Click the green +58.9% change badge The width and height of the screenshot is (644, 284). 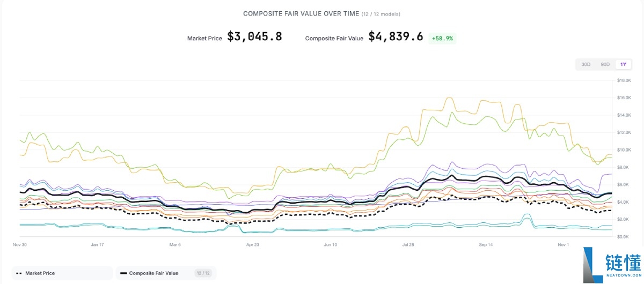pos(442,38)
